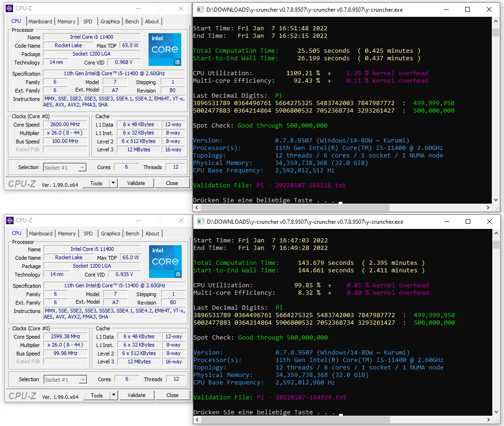The width and height of the screenshot is (504, 426).
Task: Click Core Speed value 2599.38 MHz
Action: click(65, 337)
